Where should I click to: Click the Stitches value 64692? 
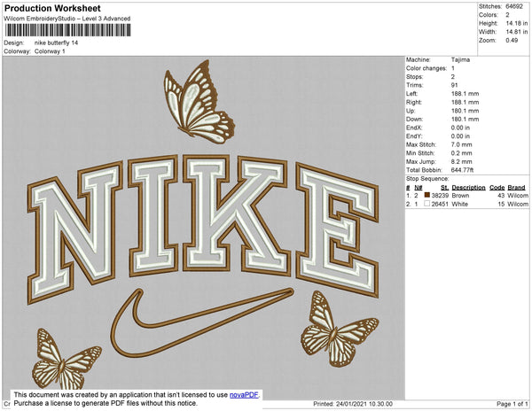514,6
